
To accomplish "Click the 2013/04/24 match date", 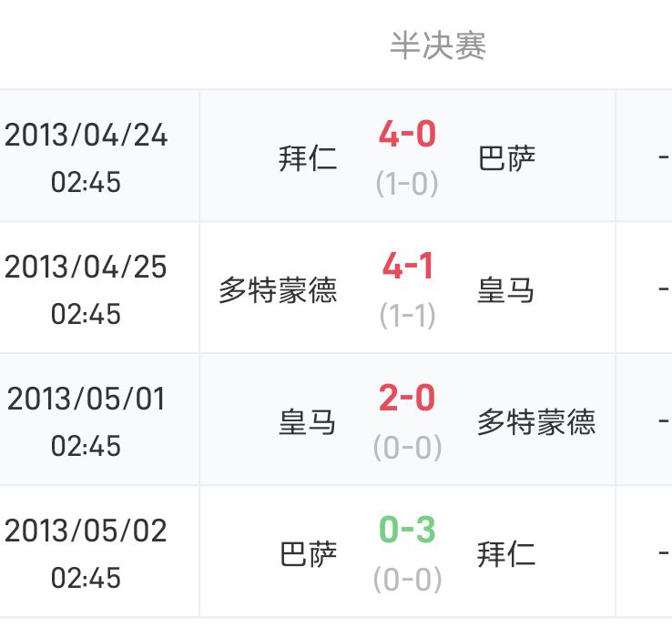I will point(87,136).
